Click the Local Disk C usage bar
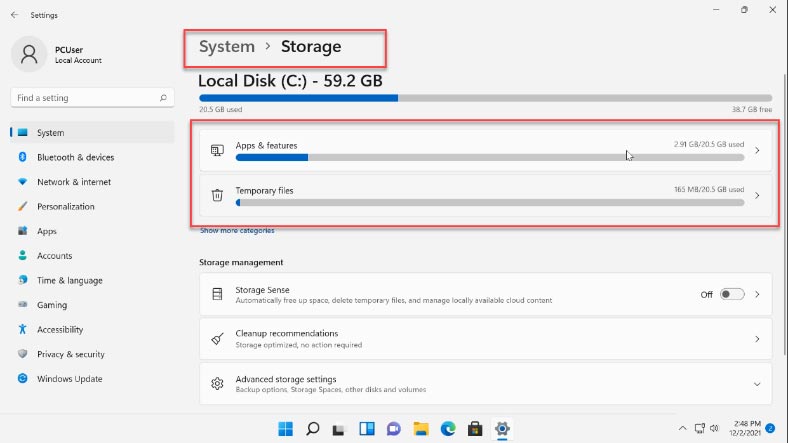This screenshot has height=443, width=788. 485,98
